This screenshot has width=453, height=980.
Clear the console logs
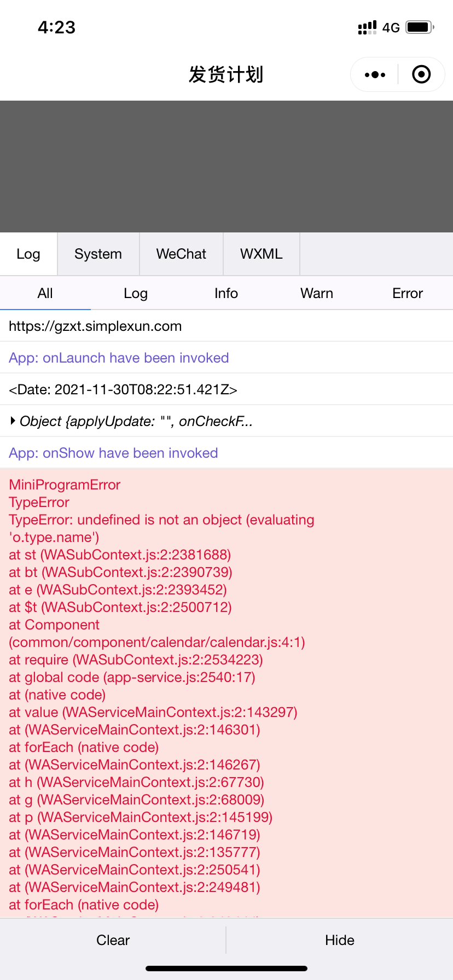113,940
